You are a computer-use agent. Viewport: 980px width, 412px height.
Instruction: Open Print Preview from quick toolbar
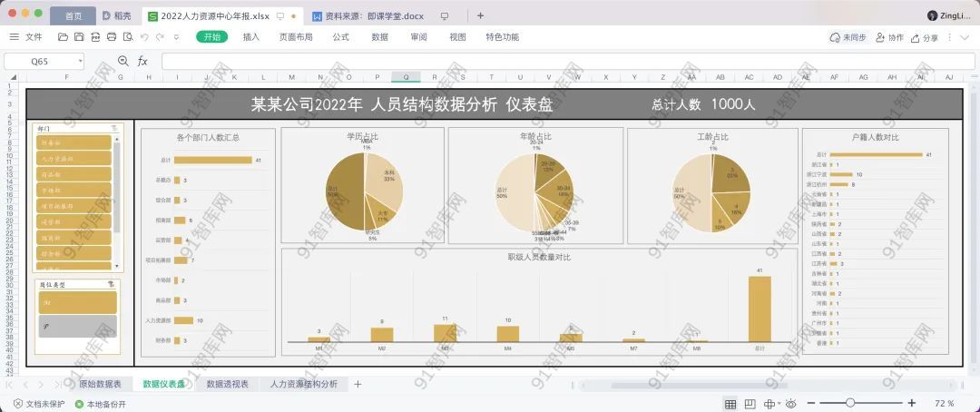coord(127,37)
